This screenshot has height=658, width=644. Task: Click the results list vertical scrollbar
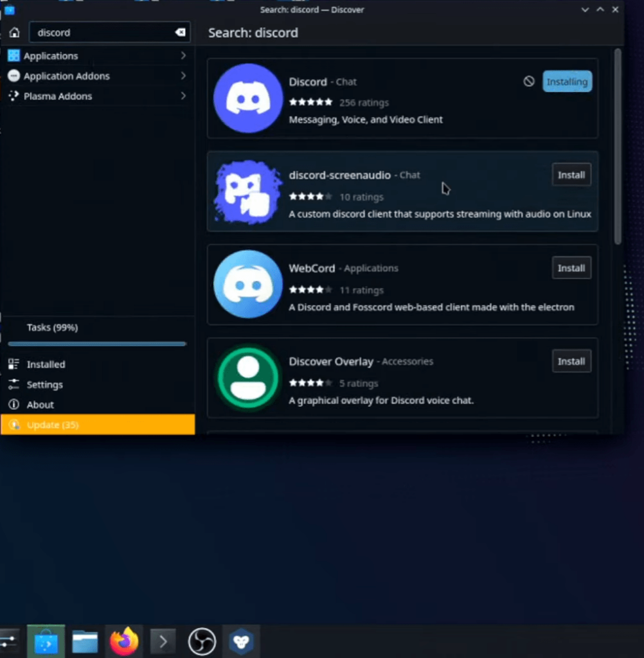point(617,146)
